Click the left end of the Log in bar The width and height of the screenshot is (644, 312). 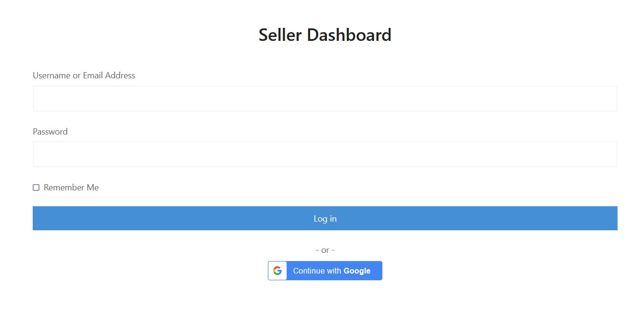(x=43, y=218)
